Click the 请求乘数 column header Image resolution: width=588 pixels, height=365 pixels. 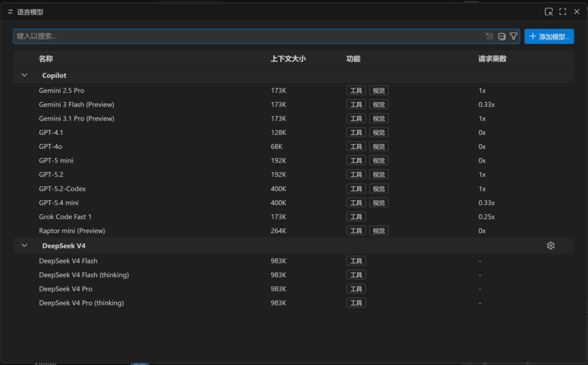(492, 59)
